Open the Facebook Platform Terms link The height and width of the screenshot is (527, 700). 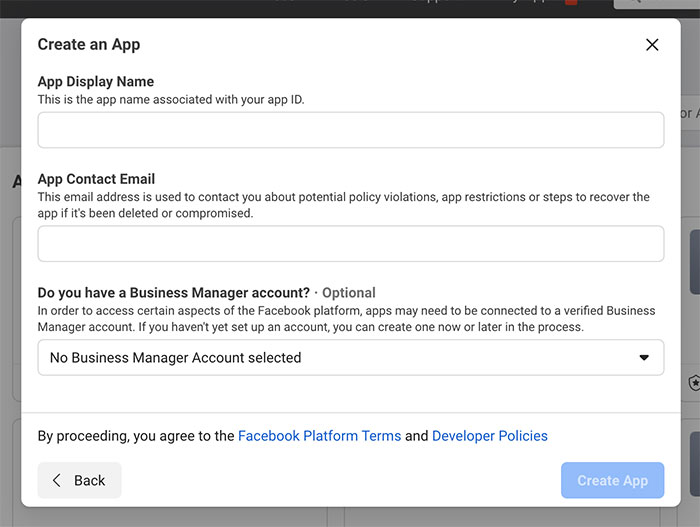pos(319,436)
